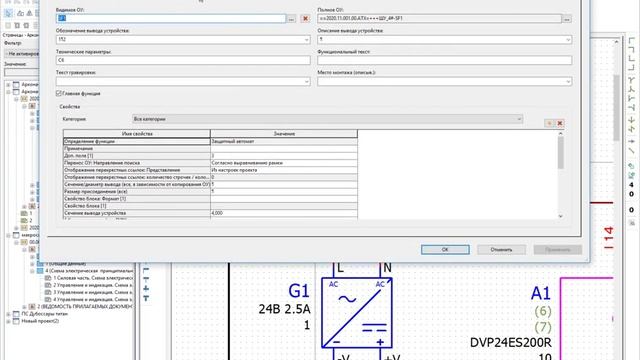
Task: Click the blue plus symbol beside page tree
Action: (x=146, y=289)
